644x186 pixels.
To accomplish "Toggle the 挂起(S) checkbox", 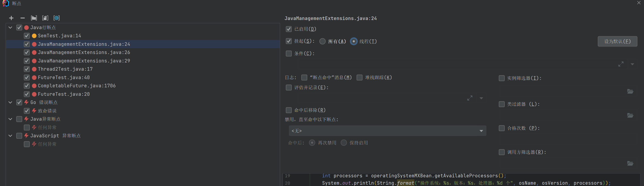I will point(289,41).
